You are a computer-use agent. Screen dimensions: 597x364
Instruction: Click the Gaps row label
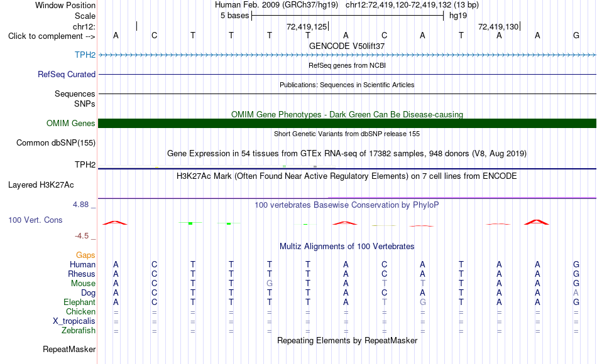pos(85,255)
